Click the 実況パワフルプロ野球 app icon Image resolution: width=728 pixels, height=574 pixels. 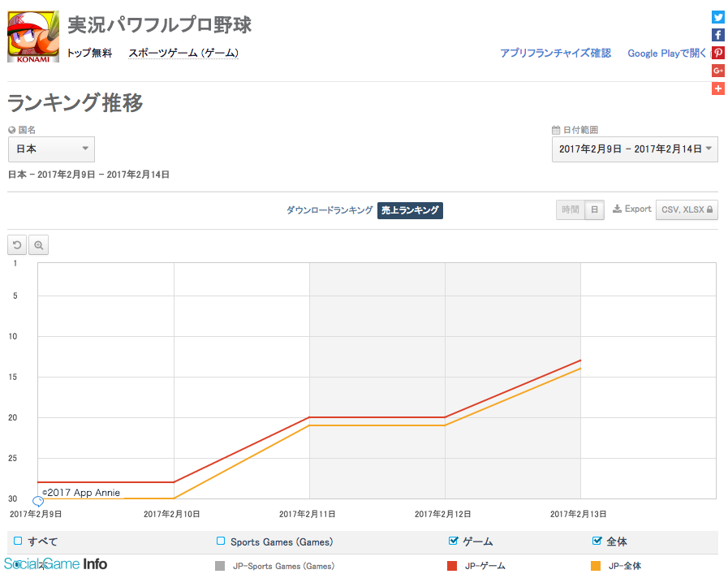click(33, 37)
